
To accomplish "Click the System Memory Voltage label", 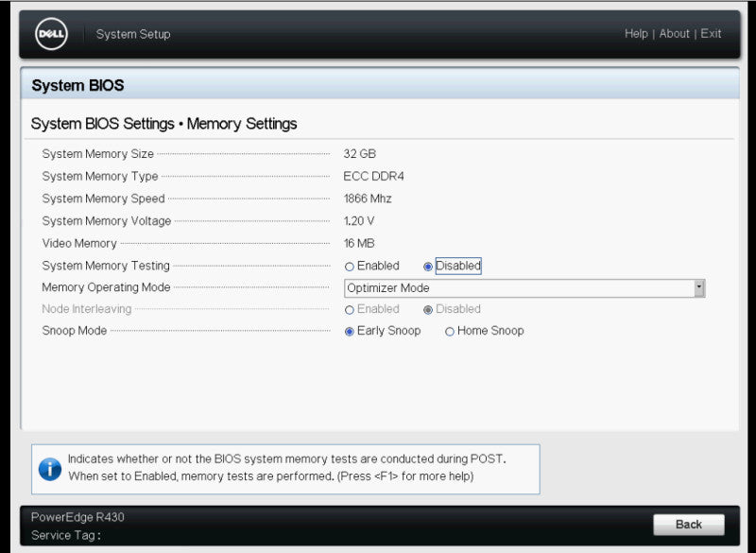I will [x=107, y=221].
